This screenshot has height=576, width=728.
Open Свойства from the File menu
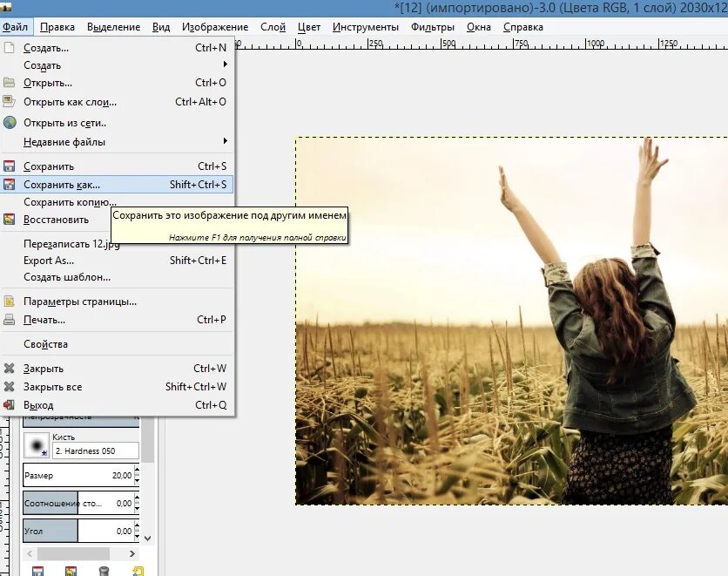coord(117,344)
